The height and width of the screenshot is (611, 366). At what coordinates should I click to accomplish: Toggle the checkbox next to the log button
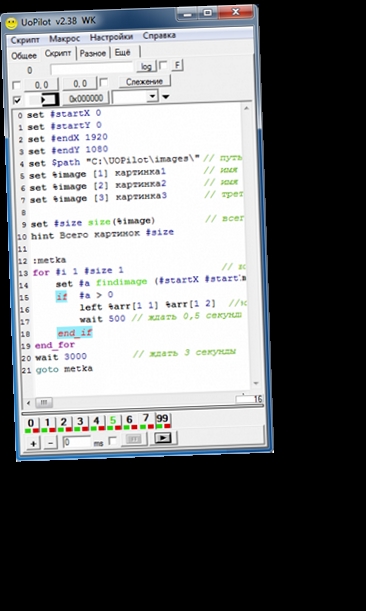tap(164, 65)
